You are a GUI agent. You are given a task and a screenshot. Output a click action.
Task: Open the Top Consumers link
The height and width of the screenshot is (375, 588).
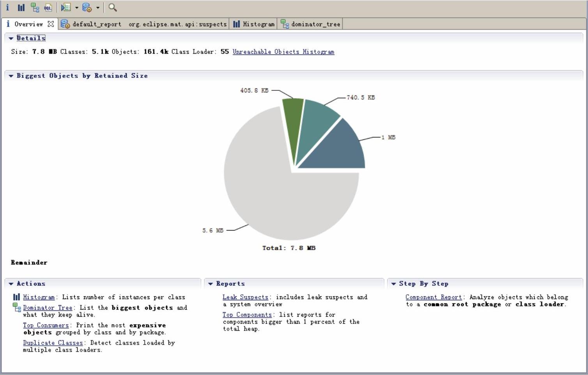pos(46,325)
